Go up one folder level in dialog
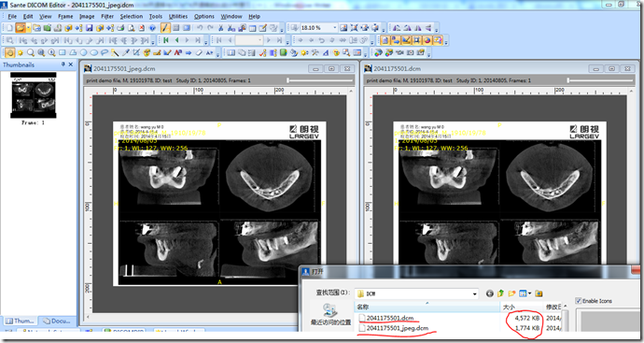The image size is (644, 343). click(500, 293)
